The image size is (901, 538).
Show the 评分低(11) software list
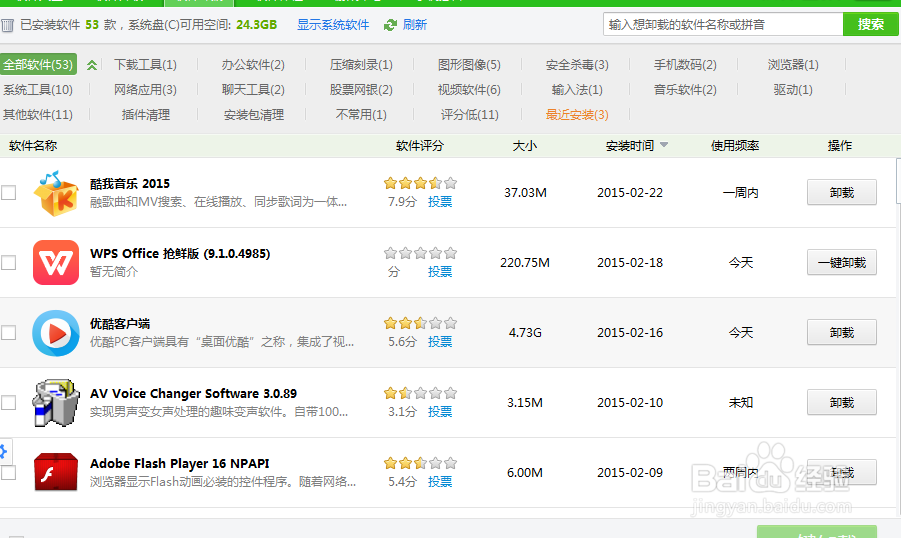(x=469, y=114)
